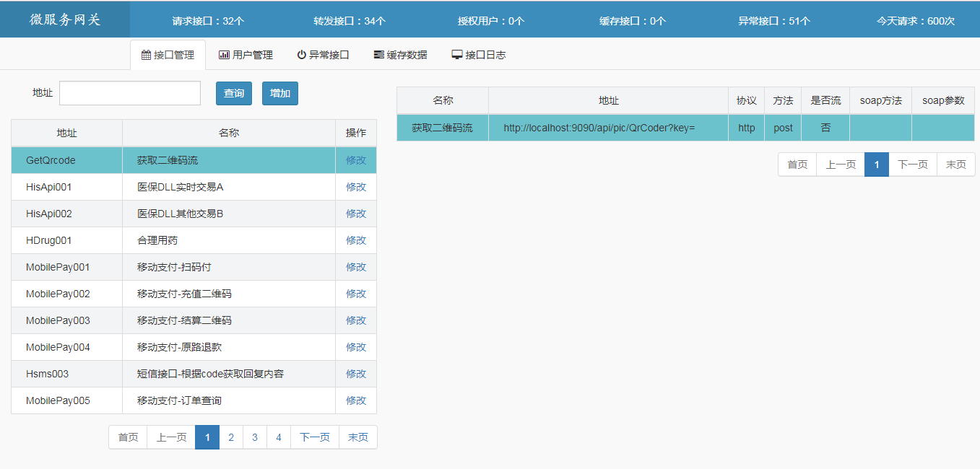Screen dimensions: 980x469
Task: Click the name 移动支付-原路退款
Action: point(179,347)
